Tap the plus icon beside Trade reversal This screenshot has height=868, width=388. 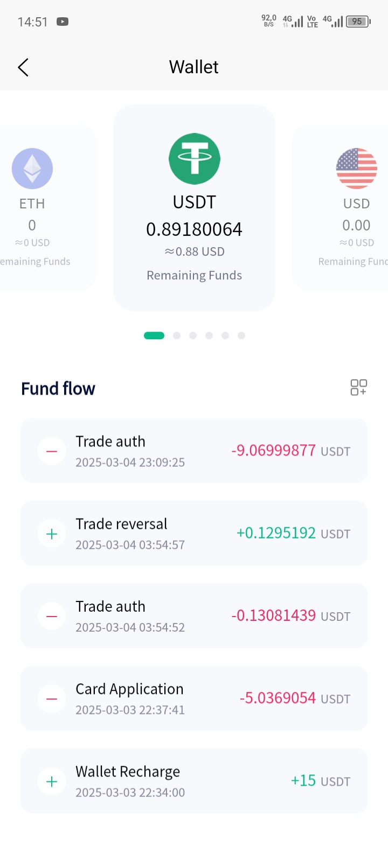pyautogui.click(x=52, y=534)
